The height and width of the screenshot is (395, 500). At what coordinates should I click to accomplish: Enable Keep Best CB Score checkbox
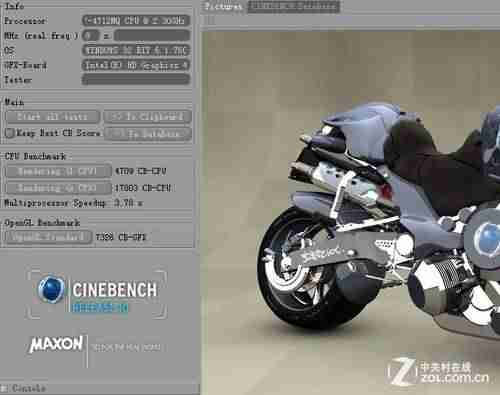pos(9,133)
